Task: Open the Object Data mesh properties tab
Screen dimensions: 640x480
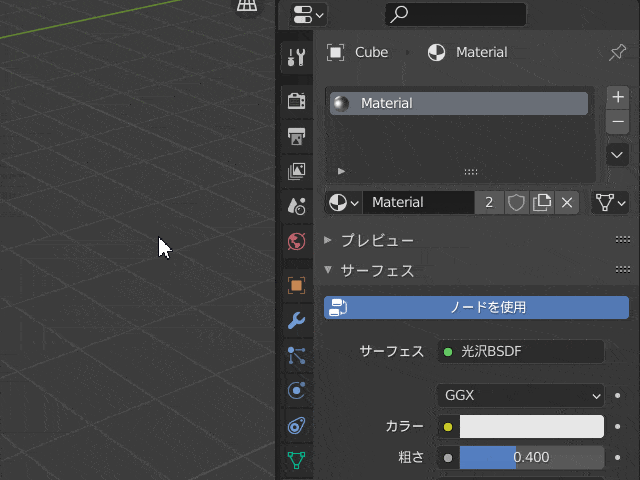Action: pyautogui.click(x=296, y=460)
